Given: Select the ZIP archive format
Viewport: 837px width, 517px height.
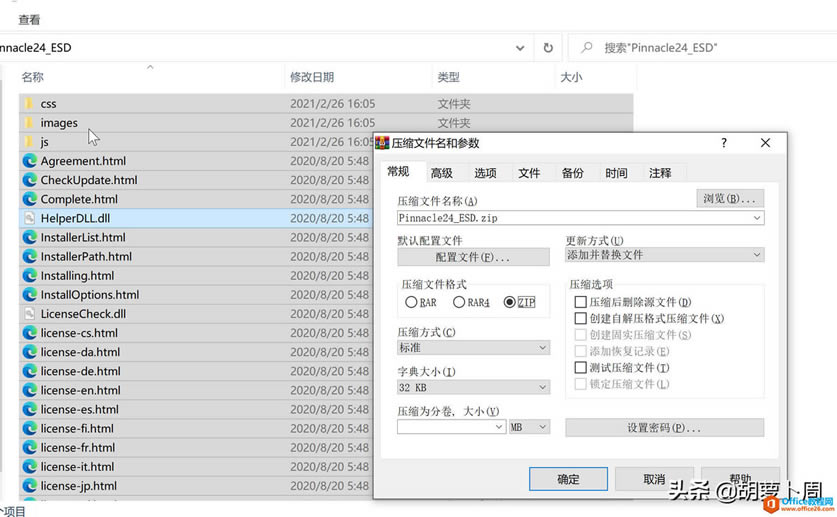Looking at the screenshot, I should coord(509,303).
